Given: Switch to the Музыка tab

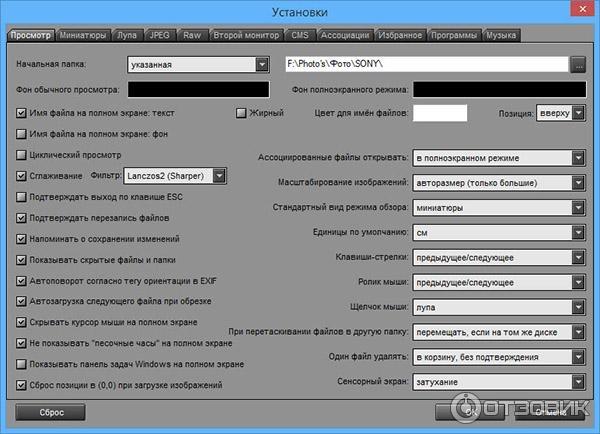Looking at the screenshot, I should [x=500, y=36].
